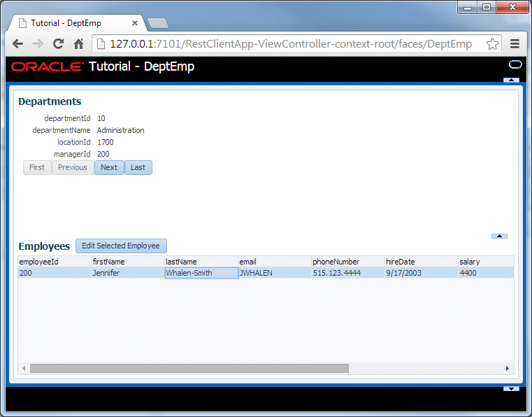The width and height of the screenshot is (532, 417).
Task: Open a new browser tab
Action: [x=158, y=23]
